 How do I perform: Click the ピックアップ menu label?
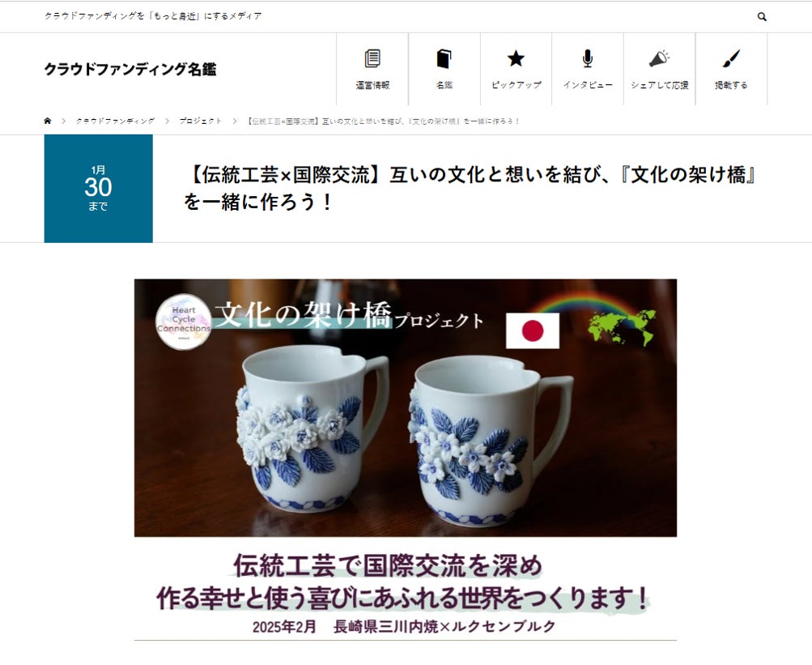pyautogui.click(x=516, y=85)
